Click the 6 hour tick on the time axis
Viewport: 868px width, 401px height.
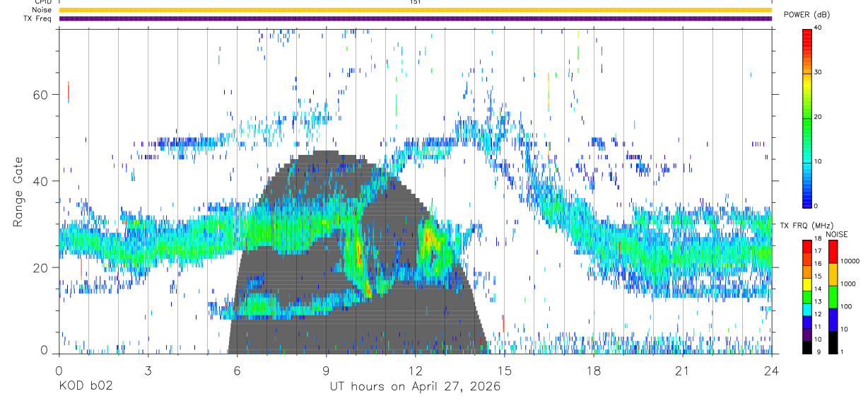237,371
